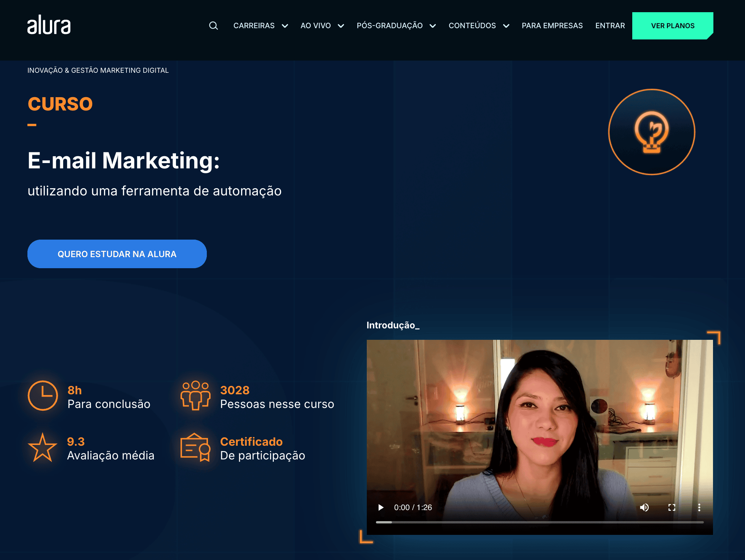Click the alura logo
This screenshot has height=560, width=745.
pyautogui.click(x=49, y=26)
